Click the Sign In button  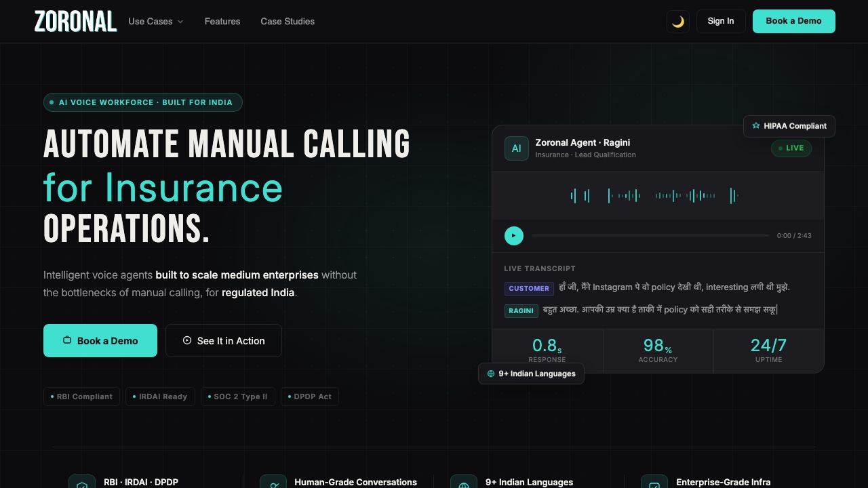pos(721,21)
